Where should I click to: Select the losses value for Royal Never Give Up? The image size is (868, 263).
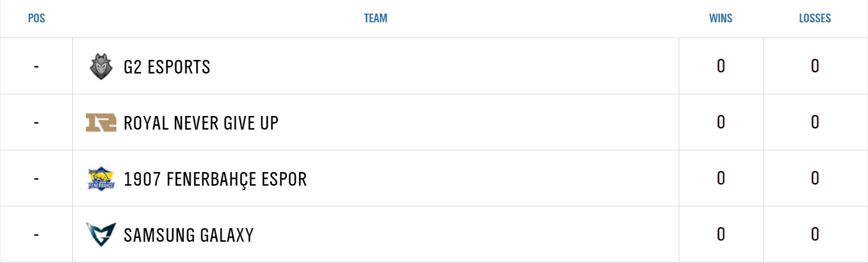point(815,122)
